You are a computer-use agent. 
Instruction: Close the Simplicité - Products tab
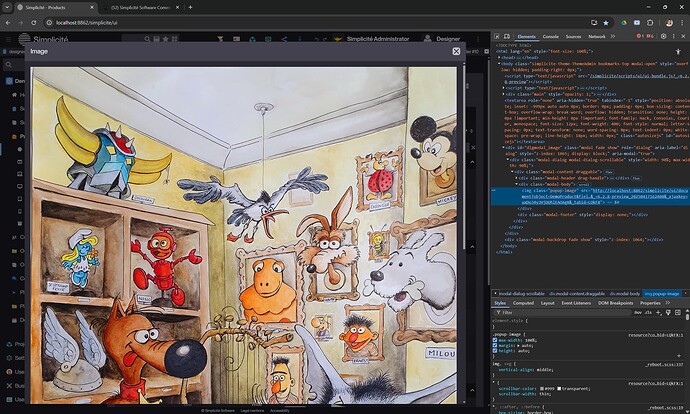pyautogui.click(x=92, y=7)
